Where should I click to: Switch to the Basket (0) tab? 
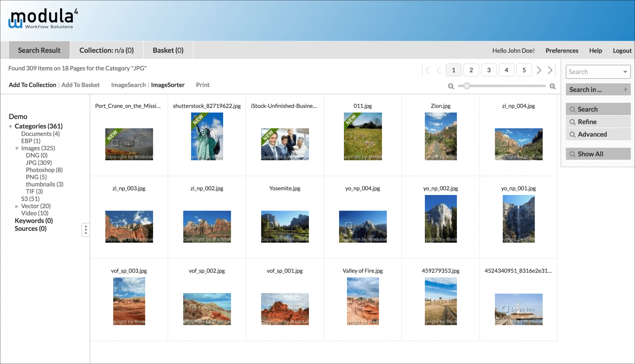[x=168, y=50]
